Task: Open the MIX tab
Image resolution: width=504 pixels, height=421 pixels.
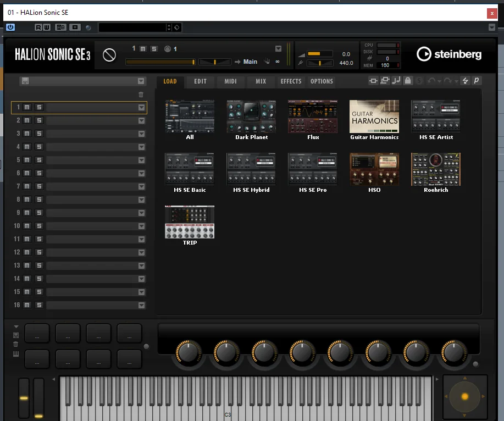Action: 261,81
